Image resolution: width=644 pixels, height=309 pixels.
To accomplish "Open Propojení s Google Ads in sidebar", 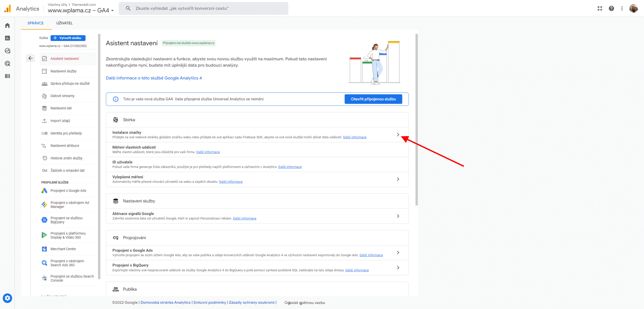I will [68, 191].
